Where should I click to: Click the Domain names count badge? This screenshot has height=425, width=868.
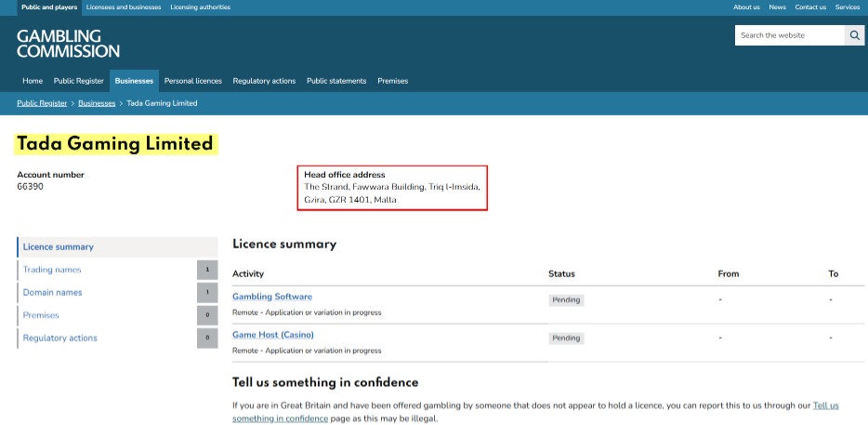click(207, 293)
